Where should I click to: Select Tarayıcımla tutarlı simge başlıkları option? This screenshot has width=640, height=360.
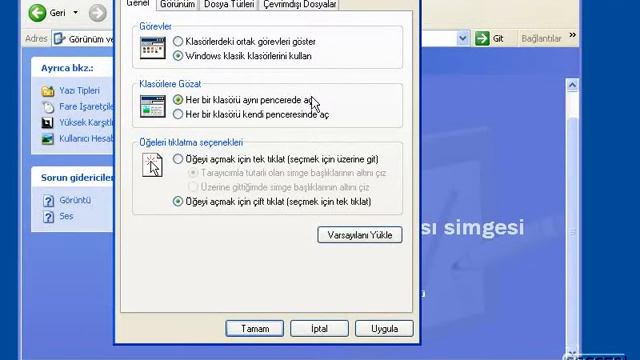(x=287, y=173)
